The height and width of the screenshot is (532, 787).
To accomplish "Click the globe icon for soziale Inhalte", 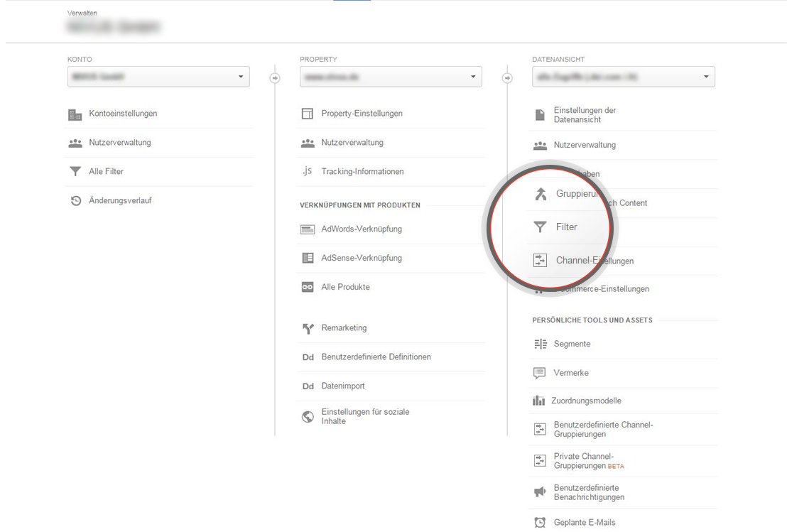I will (308, 416).
